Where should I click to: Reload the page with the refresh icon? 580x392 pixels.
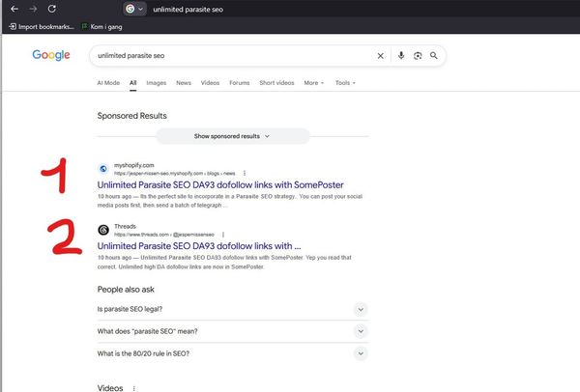pyautogui.click(x=52, y=9)
